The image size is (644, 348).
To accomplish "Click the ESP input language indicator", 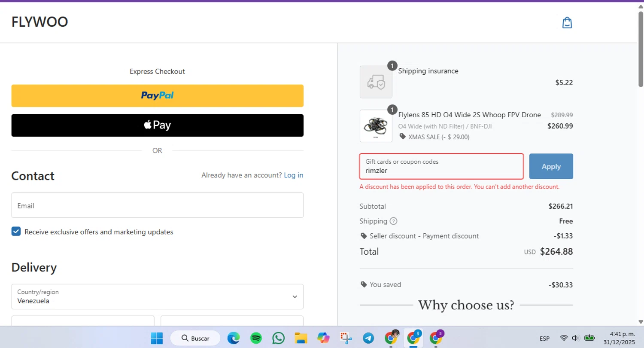I will coord(544,339).
